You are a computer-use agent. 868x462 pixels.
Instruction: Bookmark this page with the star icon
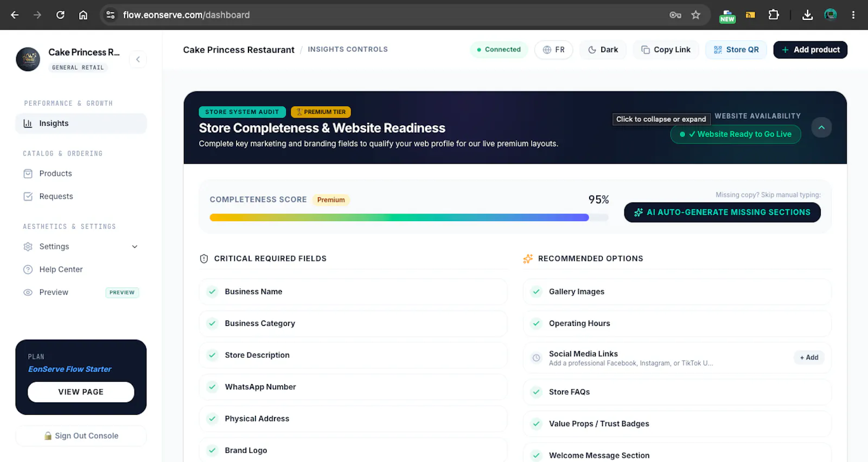point(696,15)
